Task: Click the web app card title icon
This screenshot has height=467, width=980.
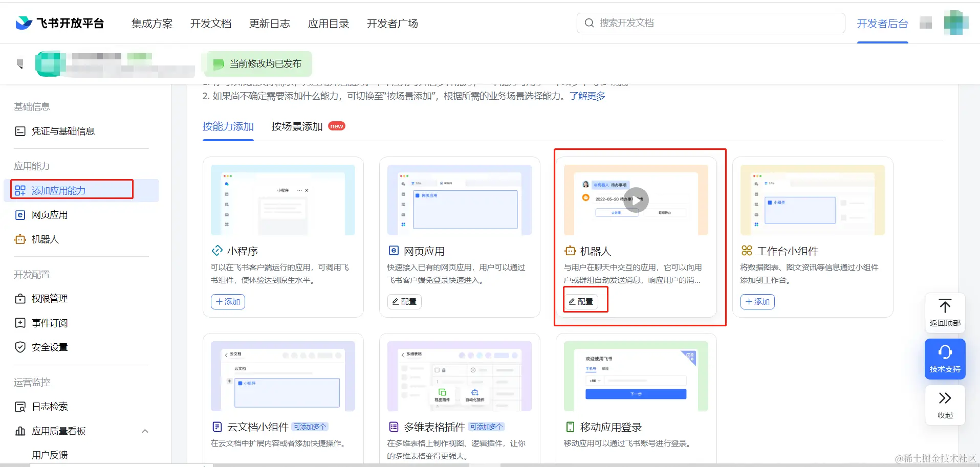Action: pyautogui.click(x=394, y=251)
